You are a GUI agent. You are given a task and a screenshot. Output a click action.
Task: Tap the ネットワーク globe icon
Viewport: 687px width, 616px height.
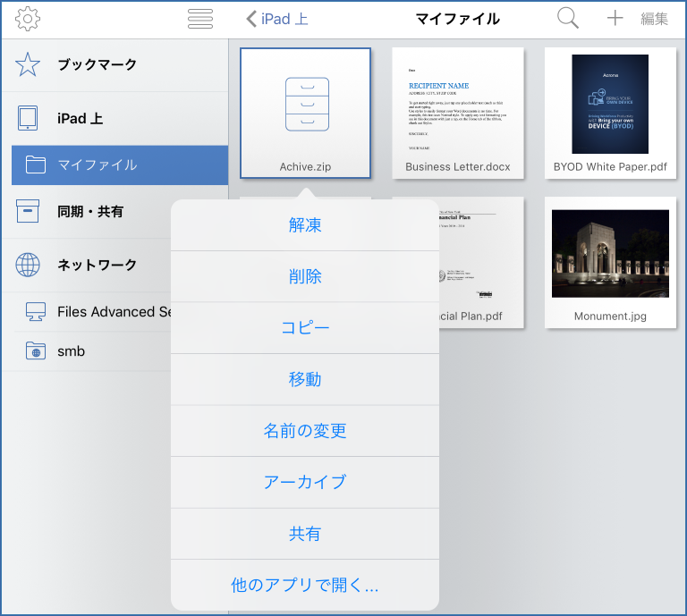click(28, 265)
